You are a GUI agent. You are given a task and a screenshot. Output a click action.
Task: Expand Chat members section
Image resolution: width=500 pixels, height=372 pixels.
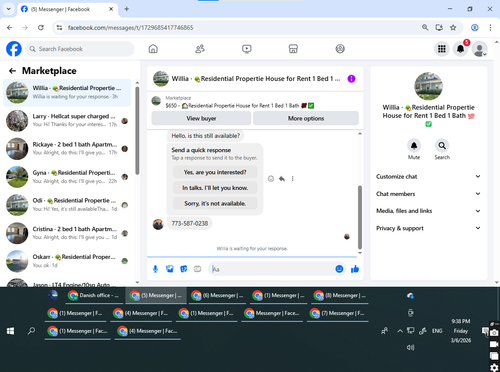click(428, 194)
